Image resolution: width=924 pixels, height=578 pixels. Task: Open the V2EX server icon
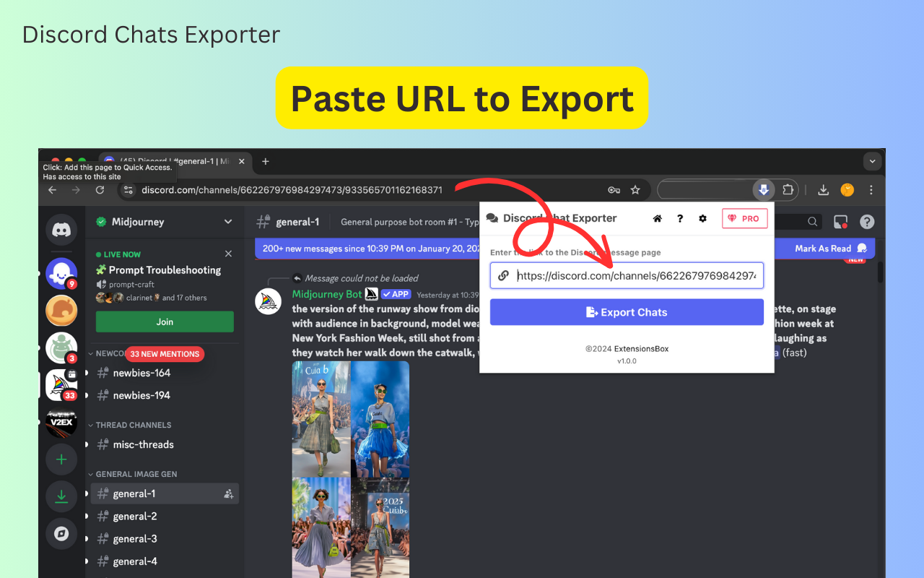tap(61, 422)
